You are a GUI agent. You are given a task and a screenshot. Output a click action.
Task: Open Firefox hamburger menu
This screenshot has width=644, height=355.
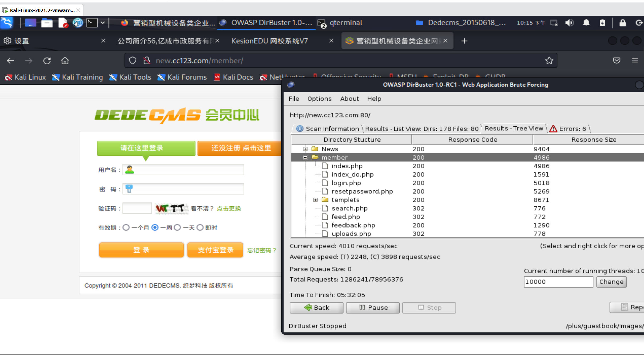coord(635,60)
